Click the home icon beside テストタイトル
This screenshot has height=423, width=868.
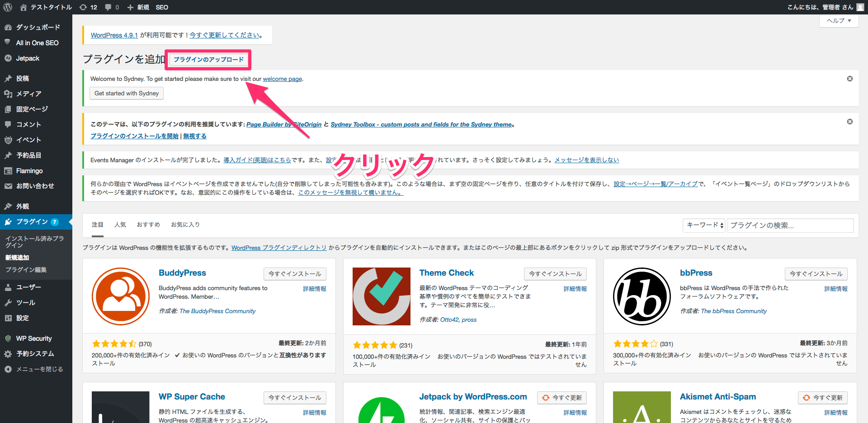[x=24, y=7]
